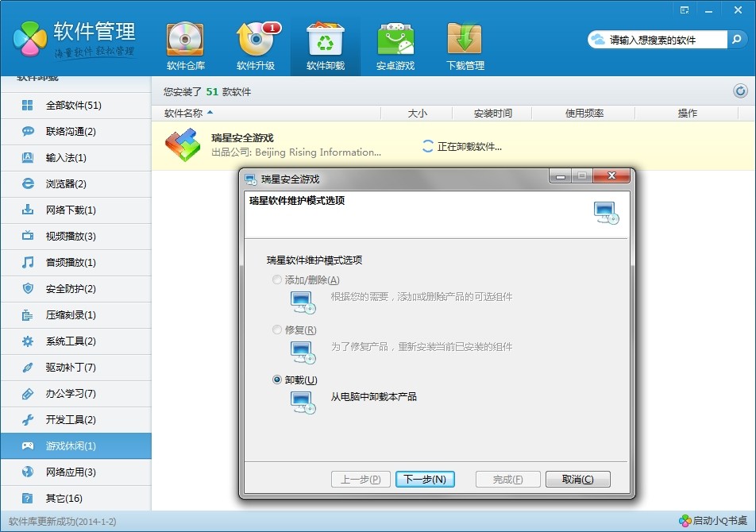
Task: Switch to 软件卸载 uninstall tab
Action: pos(326,46)
